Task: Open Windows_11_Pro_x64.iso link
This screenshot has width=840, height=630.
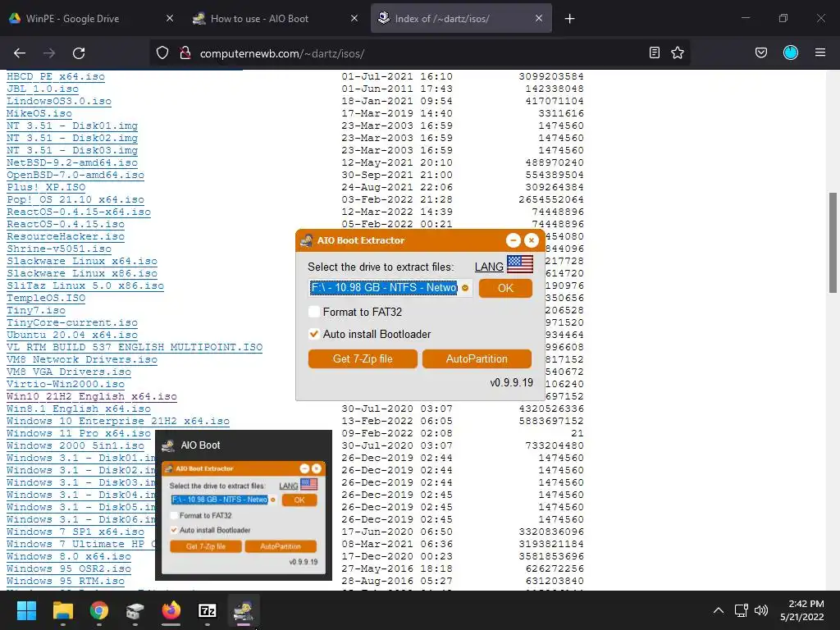Action: (x=79, y=434)
